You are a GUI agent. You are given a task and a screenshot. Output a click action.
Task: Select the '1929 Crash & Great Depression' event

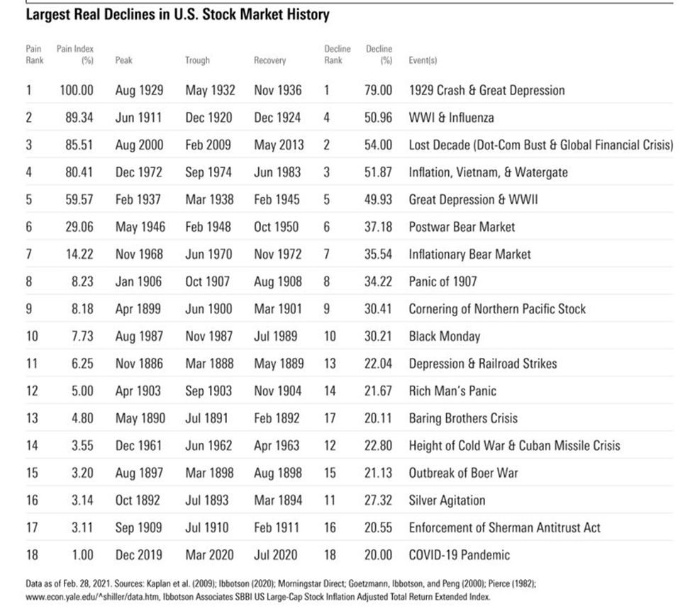(486, 90)
